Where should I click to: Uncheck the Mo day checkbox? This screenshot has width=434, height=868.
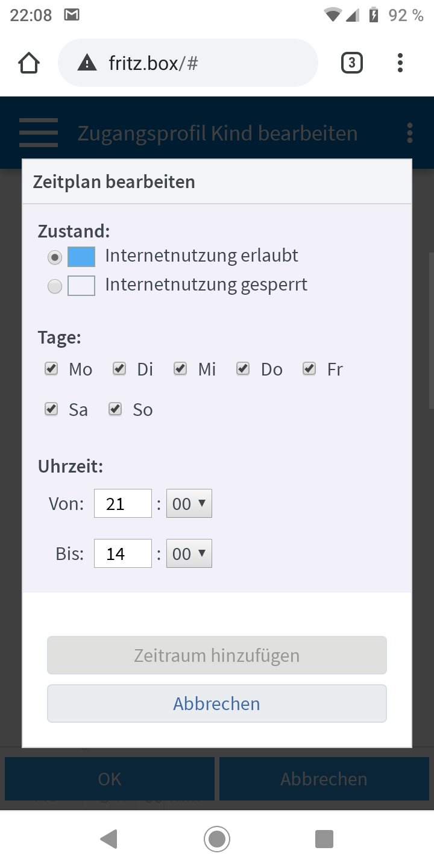(x=51, y=368)
